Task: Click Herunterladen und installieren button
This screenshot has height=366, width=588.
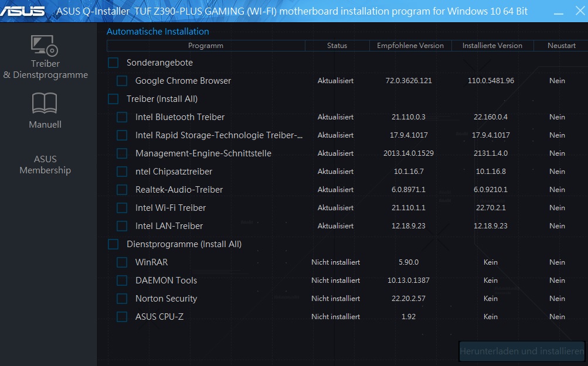Action: point(522,351)
